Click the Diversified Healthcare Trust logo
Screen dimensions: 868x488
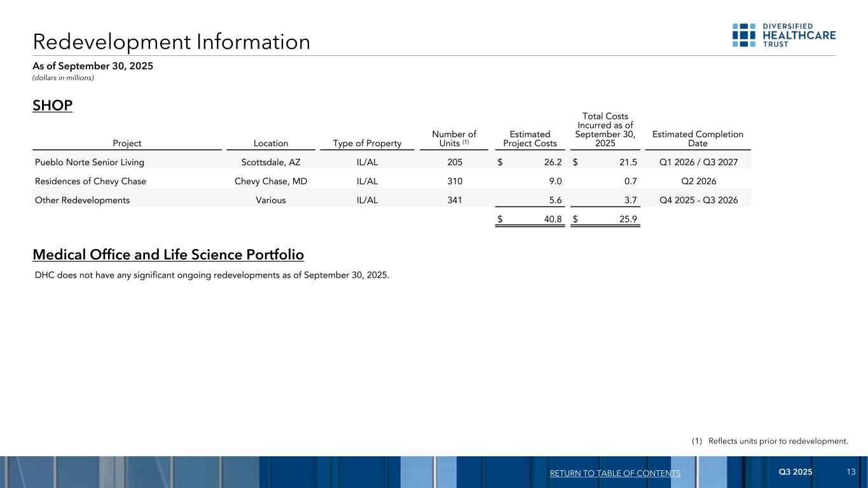[x=783, y=36]
